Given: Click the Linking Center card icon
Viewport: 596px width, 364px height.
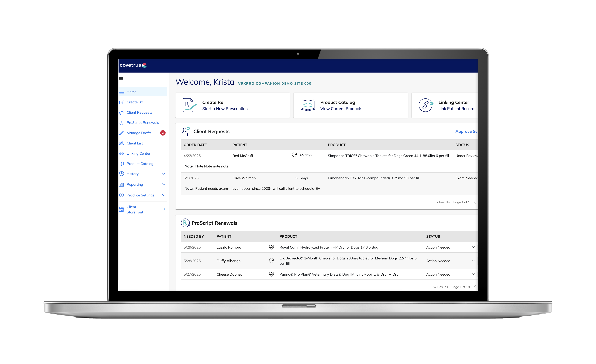Looking at the screenshot, I should 426,105.
